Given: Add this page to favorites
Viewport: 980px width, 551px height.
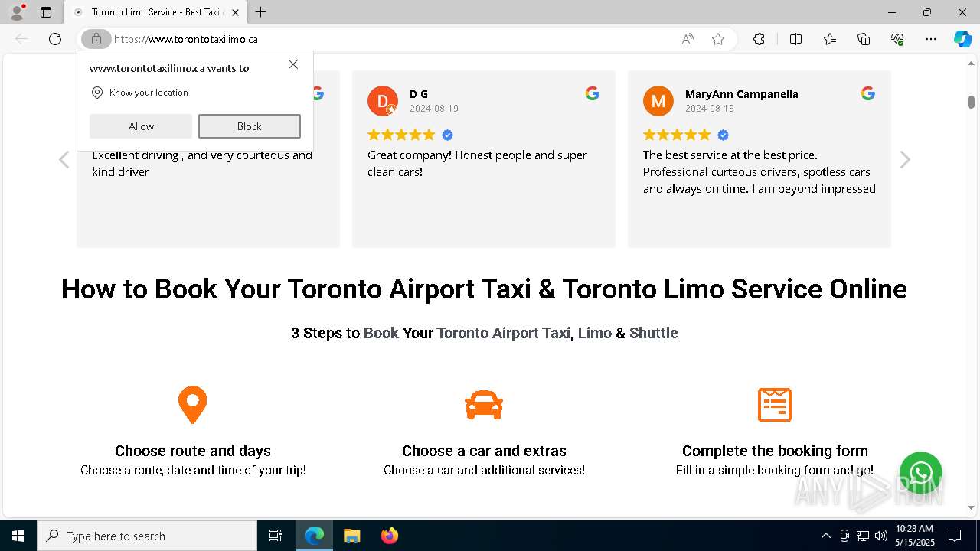Looking at the screenshot, I should pyautogui.click(x=718, y=39).
